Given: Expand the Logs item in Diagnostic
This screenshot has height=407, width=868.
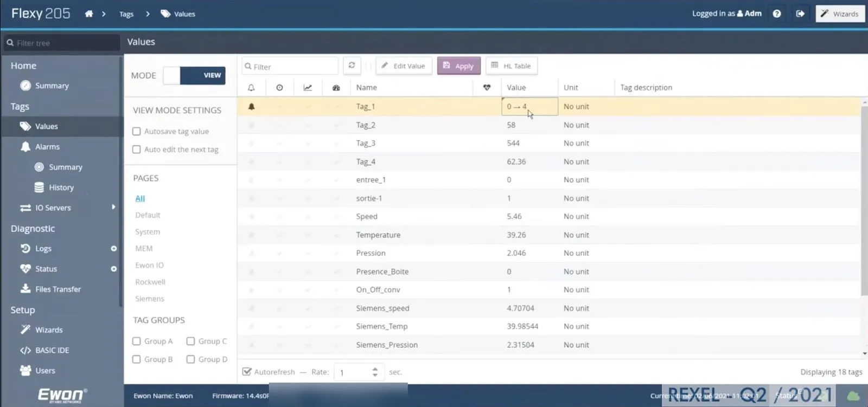Looking at the screenshot, I should click(x=114, y=249).
